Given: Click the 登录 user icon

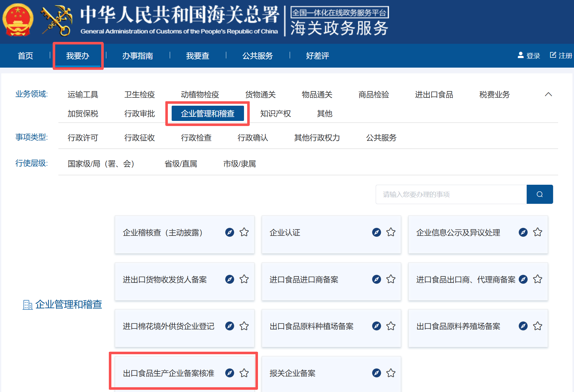Looking at the screenshot, I should pos(520,55).
